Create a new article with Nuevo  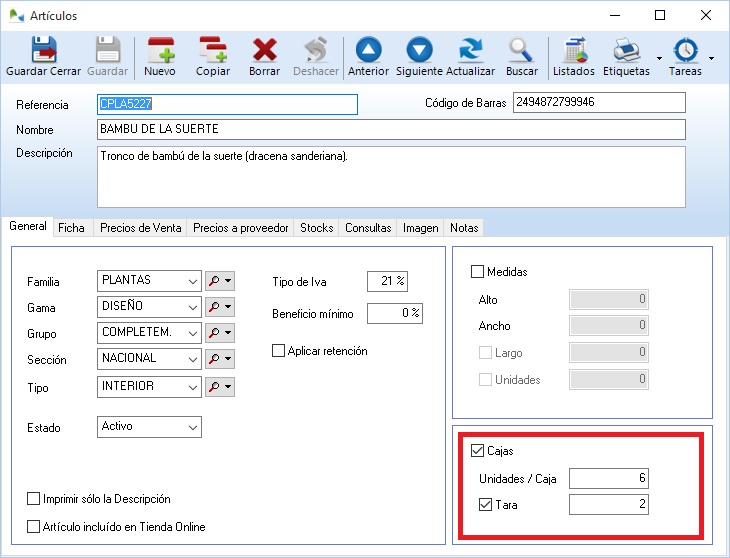point(160,51)
